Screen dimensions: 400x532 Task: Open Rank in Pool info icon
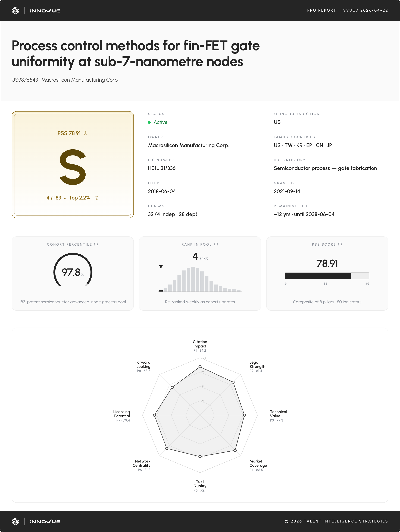pos(216,244)
